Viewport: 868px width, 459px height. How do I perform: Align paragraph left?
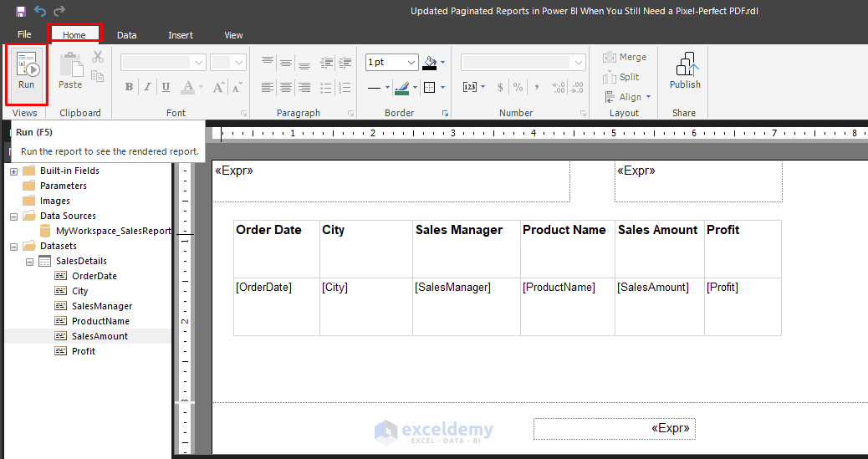click(x=268, y=87)
